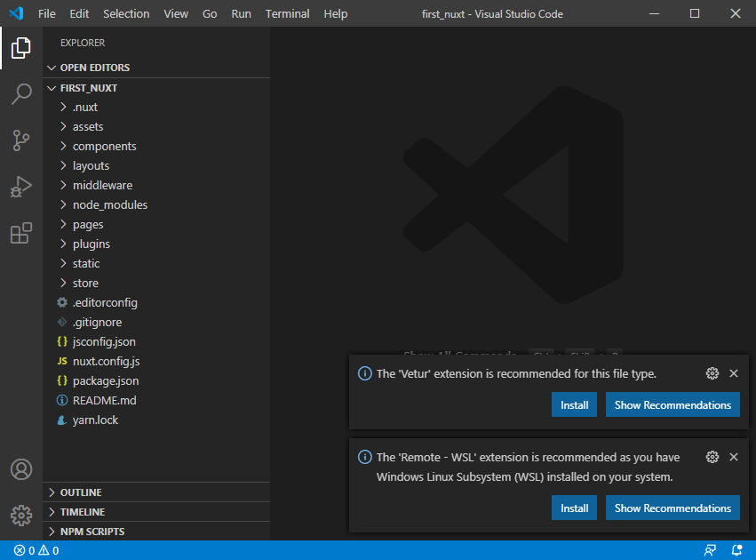Open the Selection menu

pos(126,13)
